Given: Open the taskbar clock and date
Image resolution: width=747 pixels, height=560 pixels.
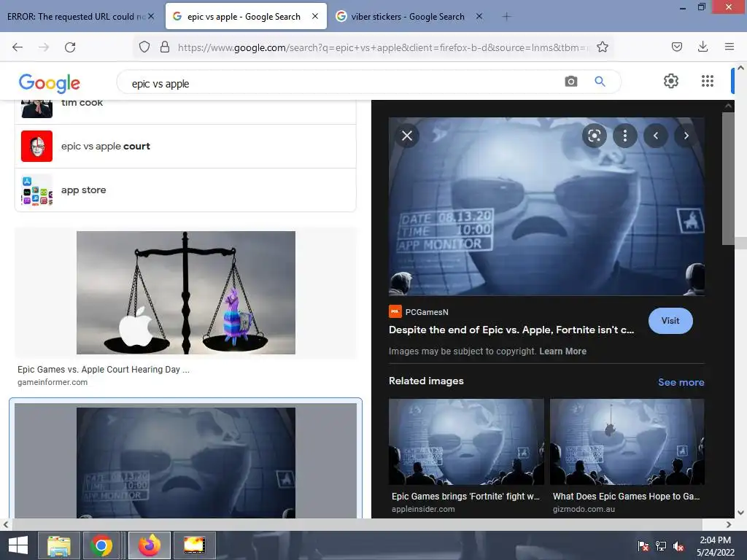Looking at the screenshot, I should pyautogui.click(x=715, y=546).
